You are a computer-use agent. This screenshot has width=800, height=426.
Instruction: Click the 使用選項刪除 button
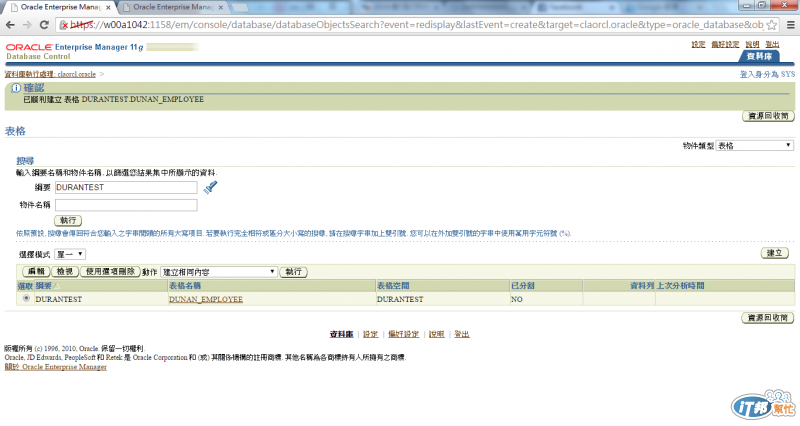click(110, 271)
